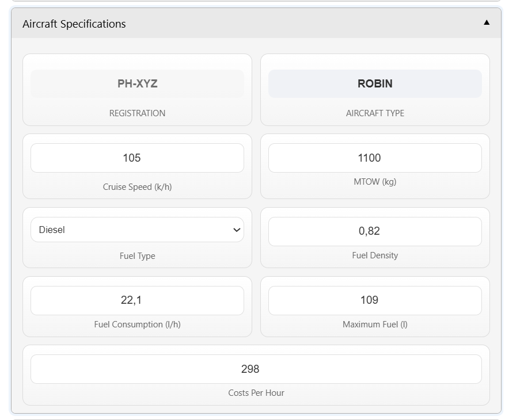Viewport: 505px width, 420px height.
Task: Click the AIRCRAFT TYPE label
Action: 375,113
